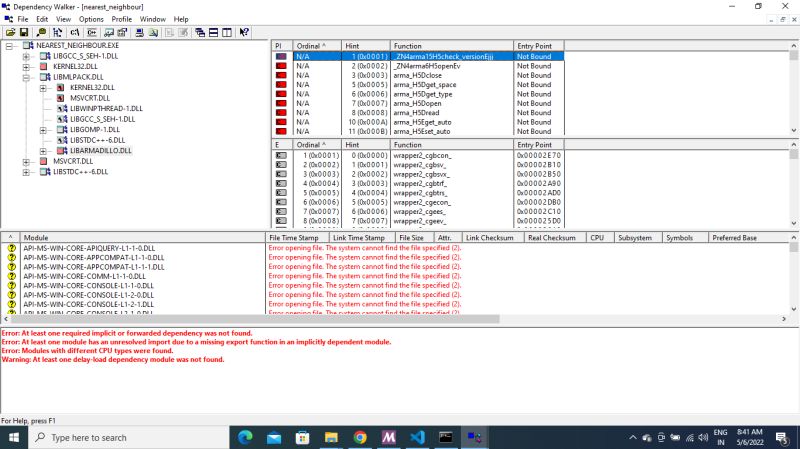Collapse the LIBMLPACK.DLL node
Viewport: 800px width, 449px height.
(26, 78)
